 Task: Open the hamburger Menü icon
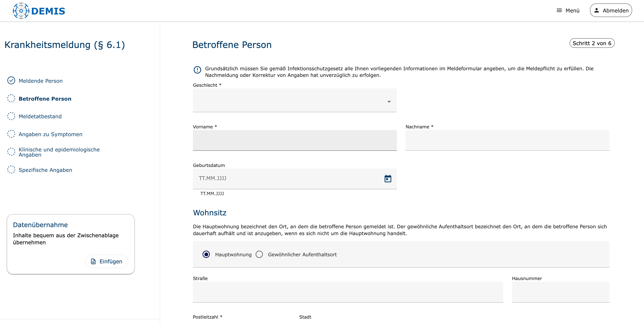(559, 11)
